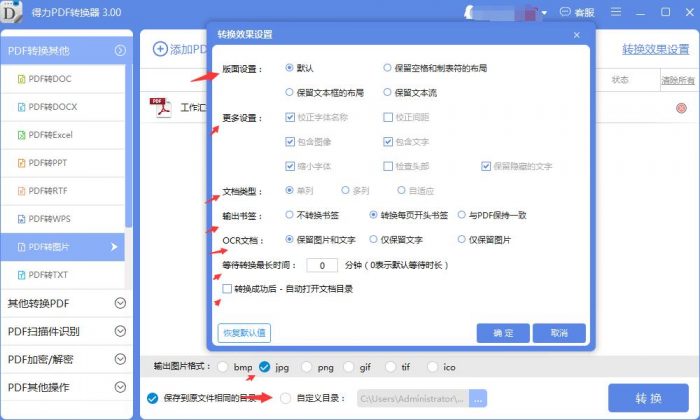The height and width of the screenshot is (420, 700).
Task: Select PDF转WPS in sidebar
Action: tap(63, 219)
